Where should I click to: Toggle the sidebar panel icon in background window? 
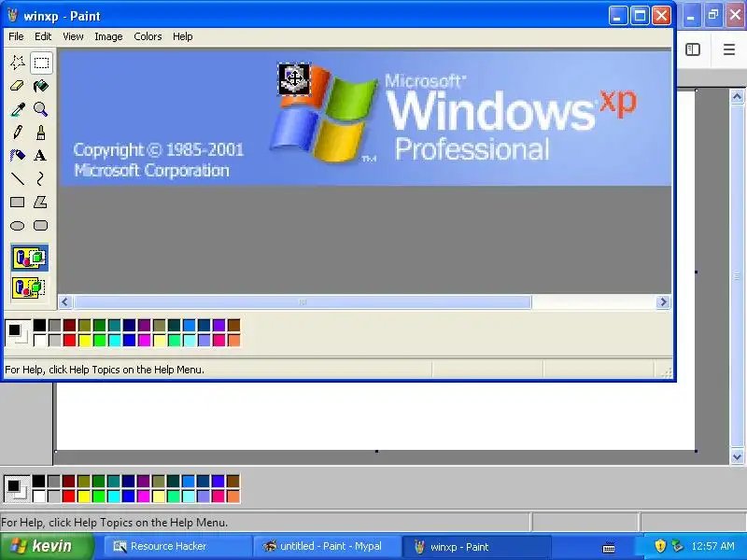click(693, 49)
